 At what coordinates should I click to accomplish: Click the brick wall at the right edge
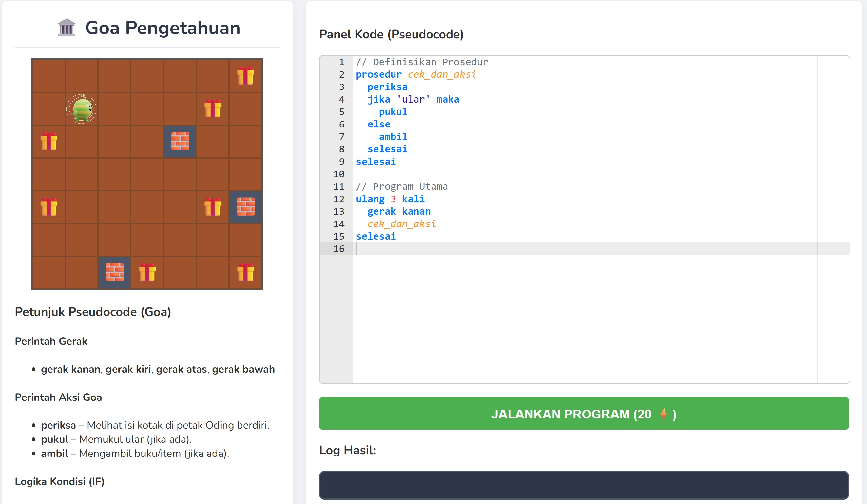[x=245, y=207]
